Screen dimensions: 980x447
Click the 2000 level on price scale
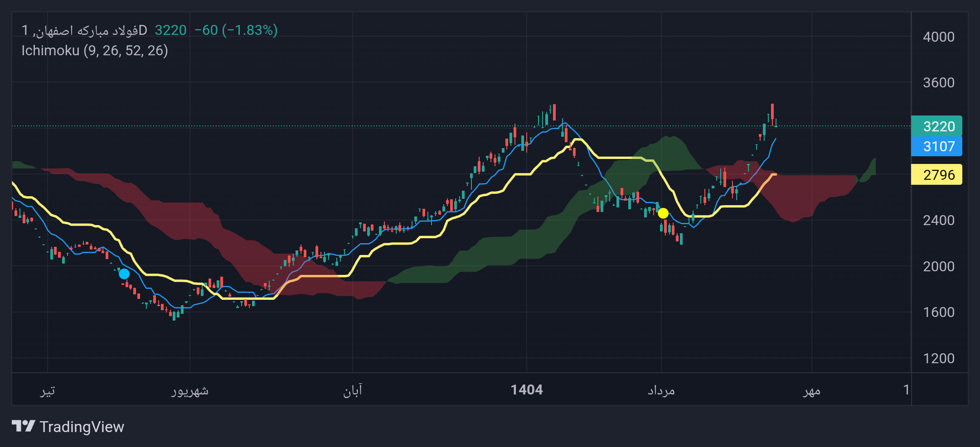click(x=939, y=266)
